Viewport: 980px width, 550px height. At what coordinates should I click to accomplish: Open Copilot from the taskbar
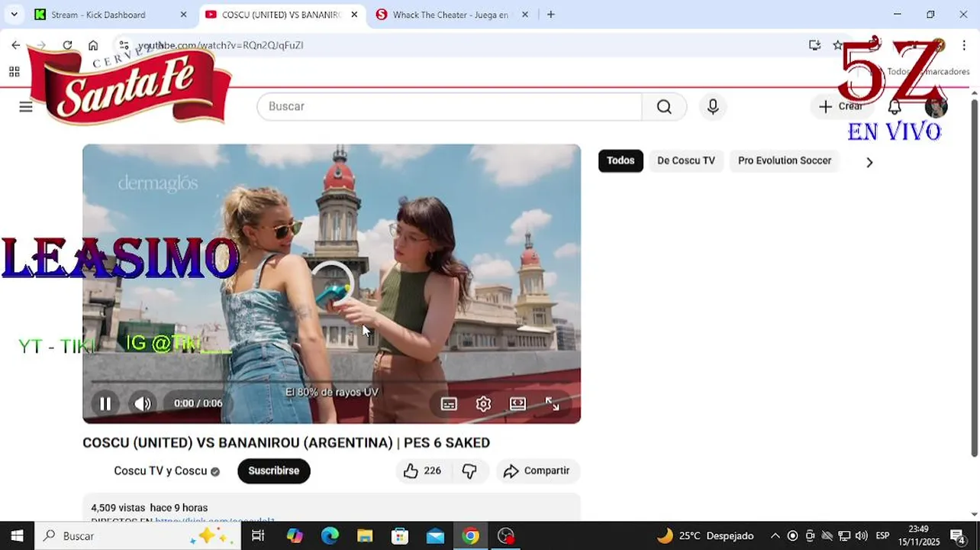click(295, 535)
